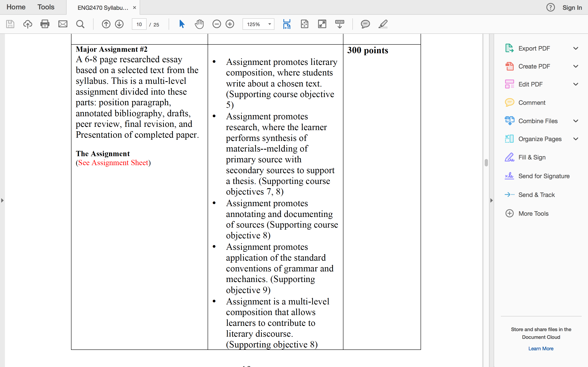
Task: Activate the Selection arrow tool
Action: click(182, 24)
